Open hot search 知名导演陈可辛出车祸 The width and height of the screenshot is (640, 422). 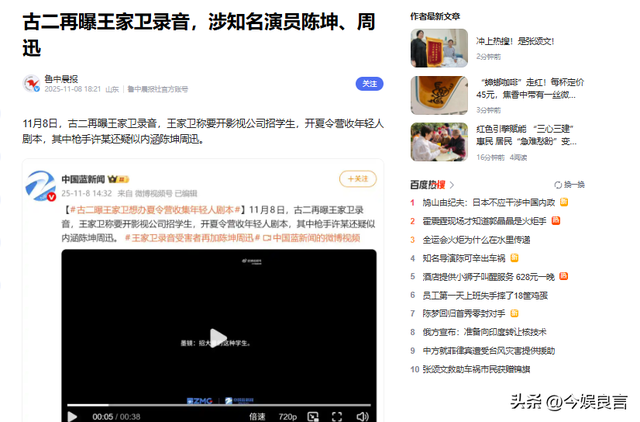[464, 258]
